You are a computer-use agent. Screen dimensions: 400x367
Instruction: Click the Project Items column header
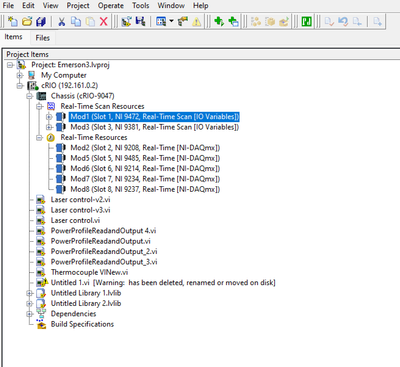pyautogui.click(x=201, y=54)
